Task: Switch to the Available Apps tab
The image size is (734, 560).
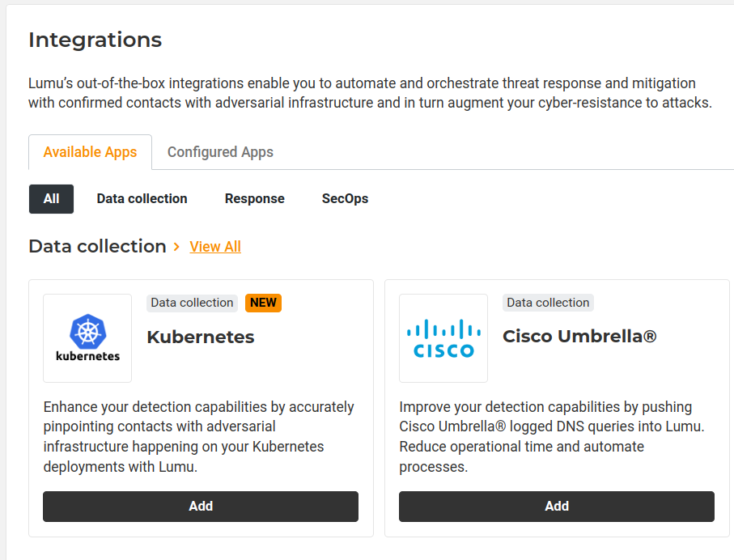Action: tap(90, 152)
